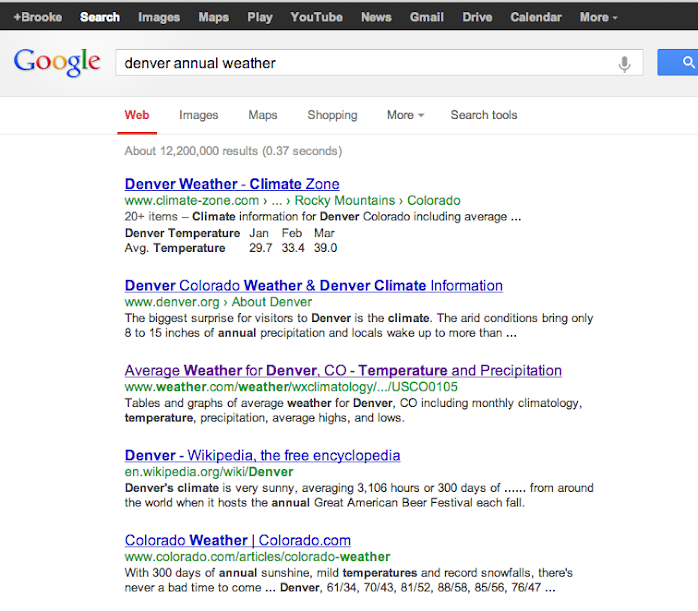Open Search tools options
The height and width of the screenshot is (611, 698).
tap(484, 115)
